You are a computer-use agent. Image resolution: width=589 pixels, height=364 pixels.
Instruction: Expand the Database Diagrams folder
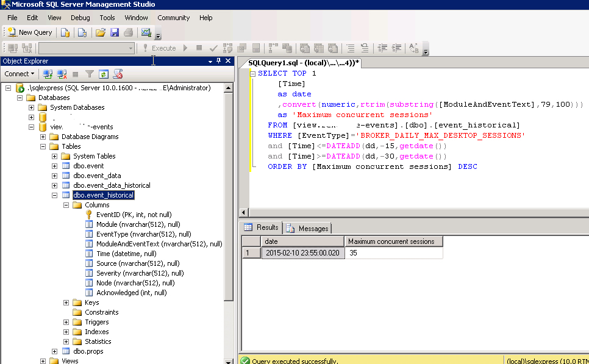[x=43, y=137]
